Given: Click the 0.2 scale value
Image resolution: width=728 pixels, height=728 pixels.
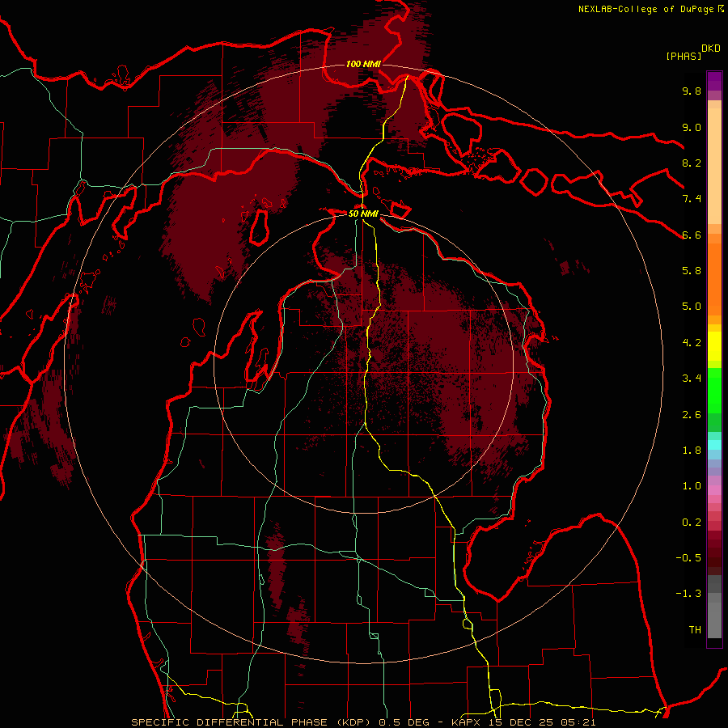Looking at the screenshot, I should [x=692, y=523].
